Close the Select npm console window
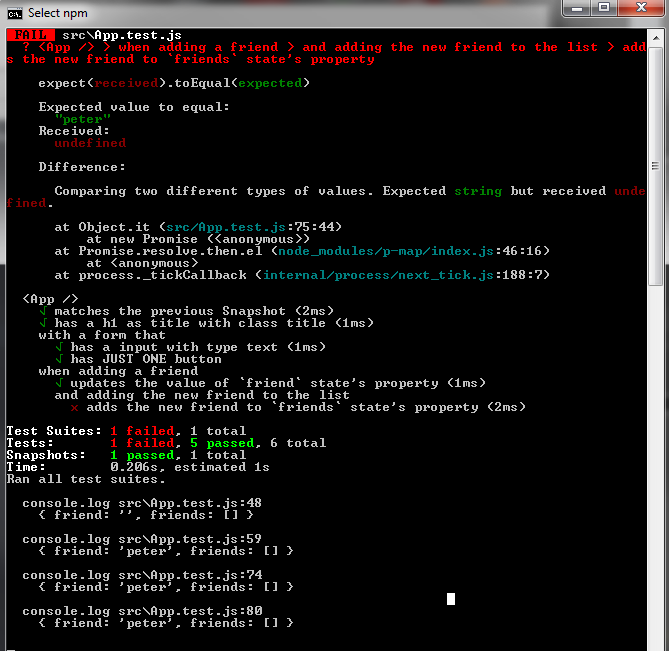This screenshot has height=651, width=669. point(641,8)
